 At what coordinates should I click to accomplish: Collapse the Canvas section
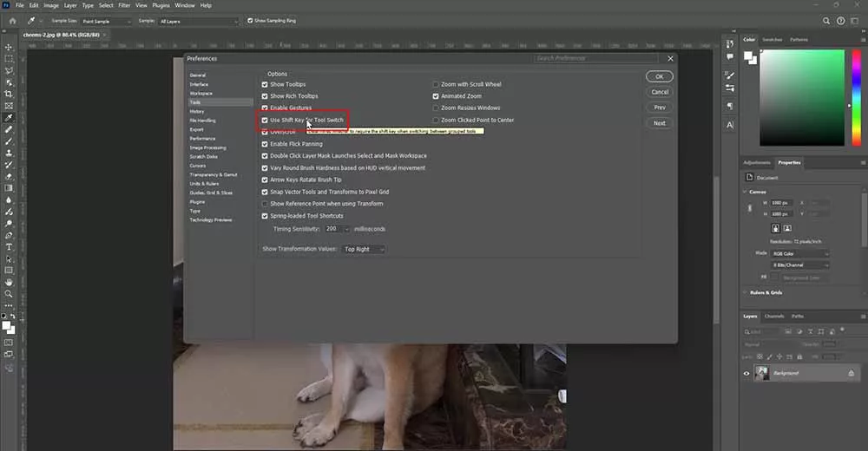745,192
